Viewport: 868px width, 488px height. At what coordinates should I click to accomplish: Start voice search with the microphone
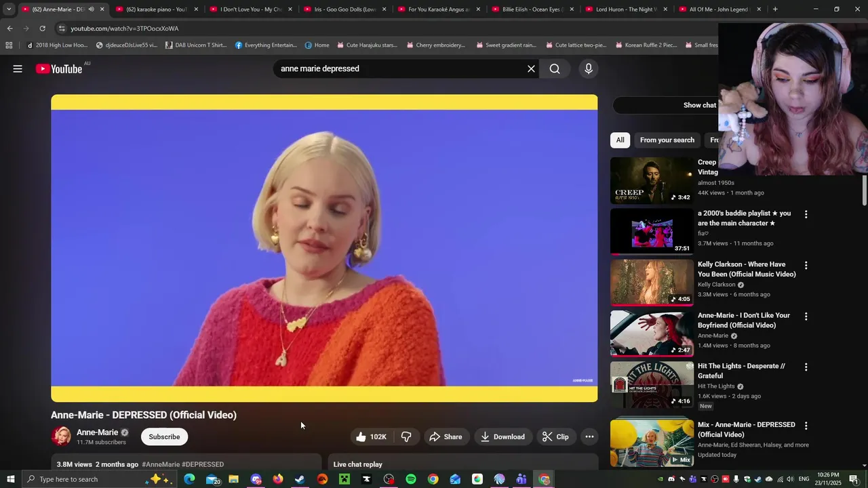588,68
